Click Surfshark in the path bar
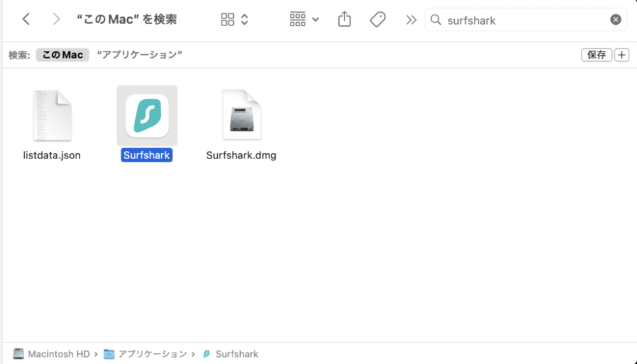The width and height of the screenshot is (637, 364). coord(231,354)
